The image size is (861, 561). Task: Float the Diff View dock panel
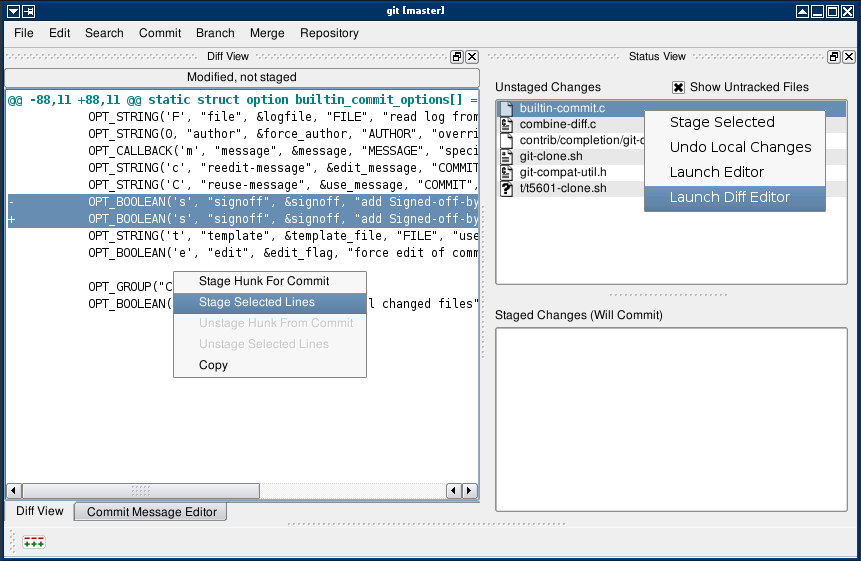pos(457,57)
